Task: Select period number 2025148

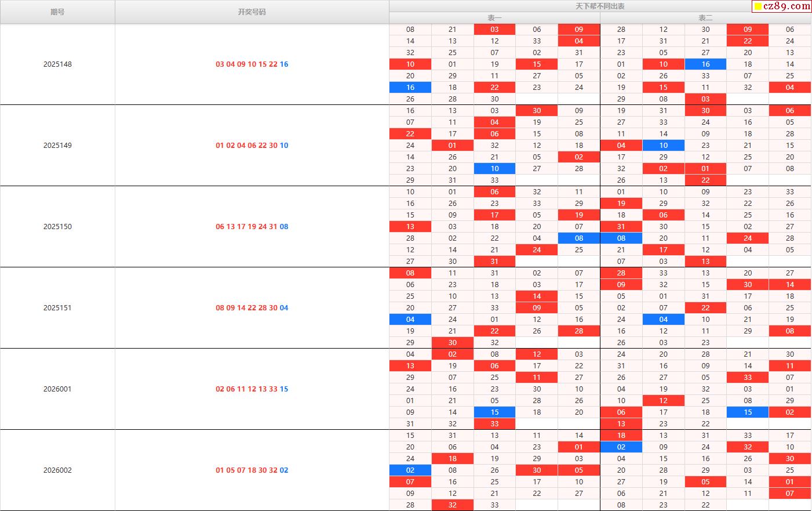Action: [57, 64]
